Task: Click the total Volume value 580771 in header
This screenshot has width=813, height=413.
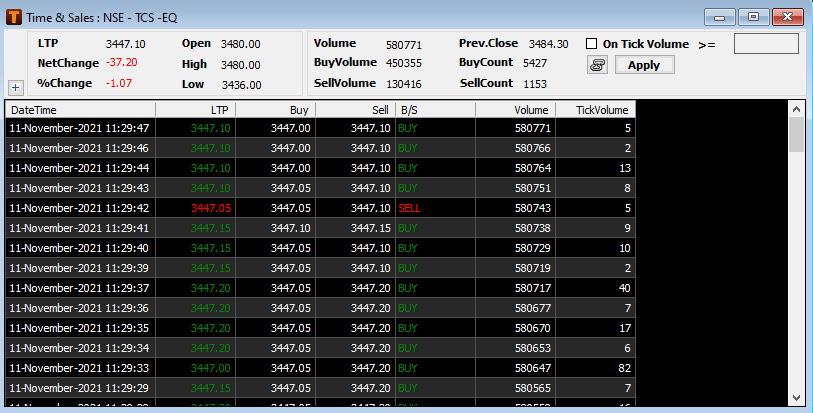Action: [404, 45]
